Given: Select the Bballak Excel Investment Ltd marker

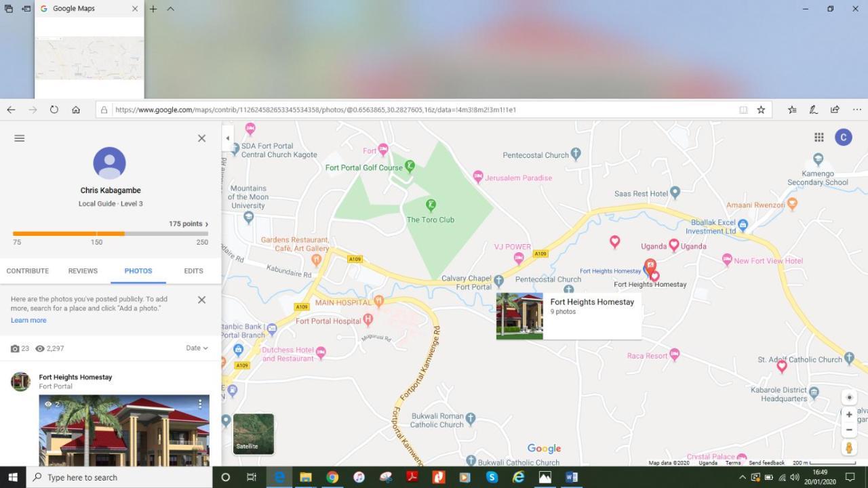Looking at the screenshot, I should [x=743, y=224].
